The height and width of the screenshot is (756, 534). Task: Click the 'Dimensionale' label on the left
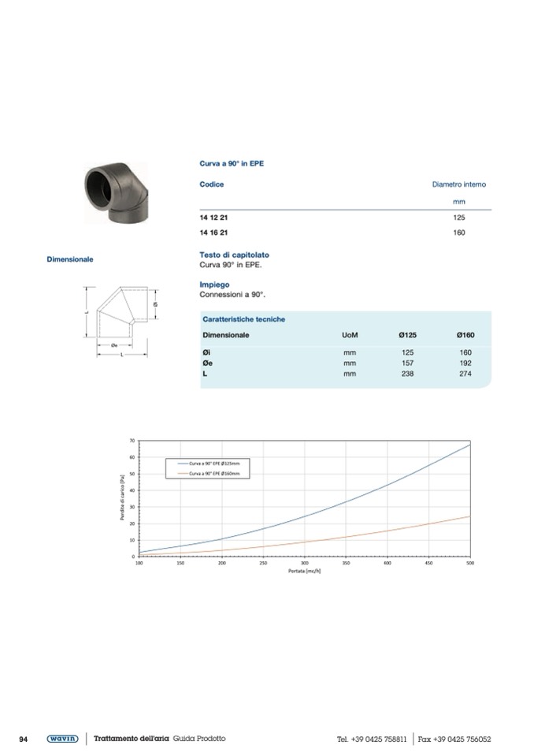click(70, 259)
